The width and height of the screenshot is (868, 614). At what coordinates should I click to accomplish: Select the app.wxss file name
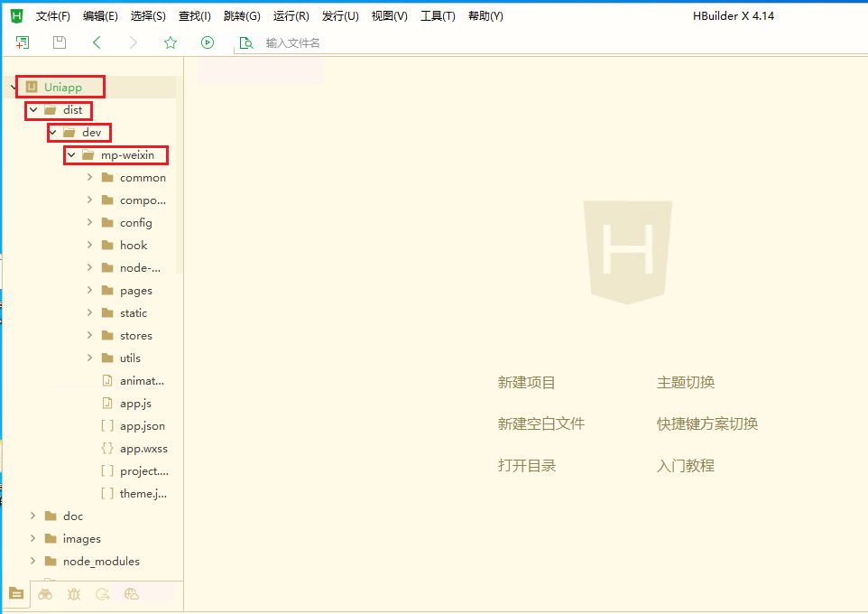tap(143, 448)
